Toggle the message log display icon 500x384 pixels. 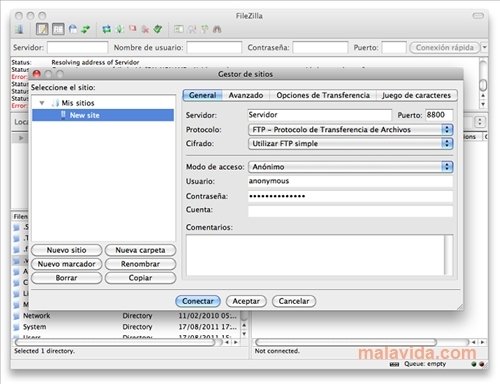42,29
